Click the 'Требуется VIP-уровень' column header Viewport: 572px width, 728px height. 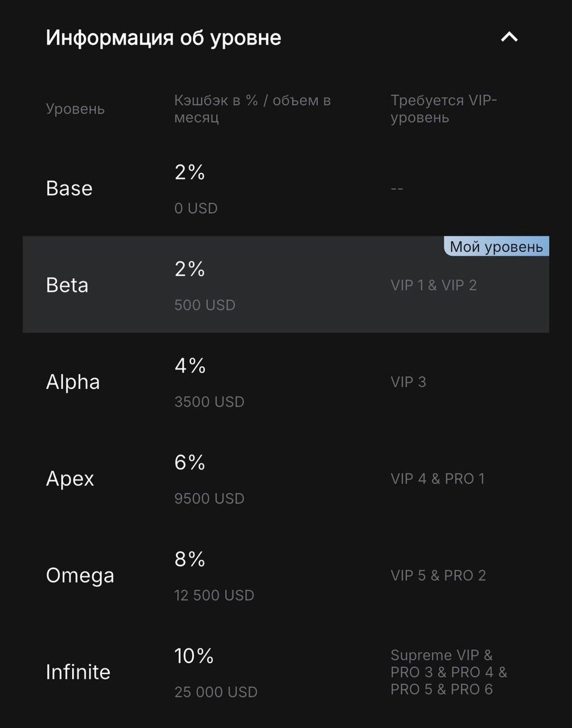pyautogui.click(x=443, y=109)
